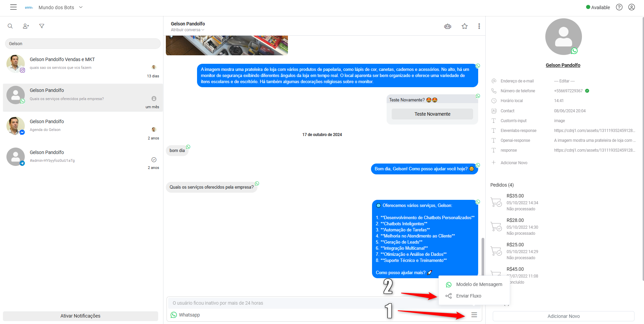
Task: Expand the Atribuir conversa dropdown
Action: [x=188, y=30]
